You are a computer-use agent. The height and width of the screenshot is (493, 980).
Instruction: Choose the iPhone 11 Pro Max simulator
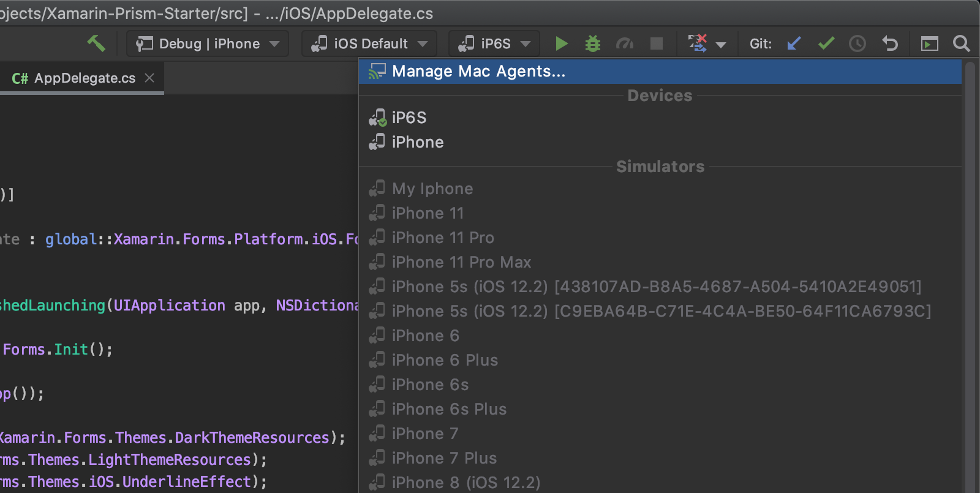pos(660,262)
